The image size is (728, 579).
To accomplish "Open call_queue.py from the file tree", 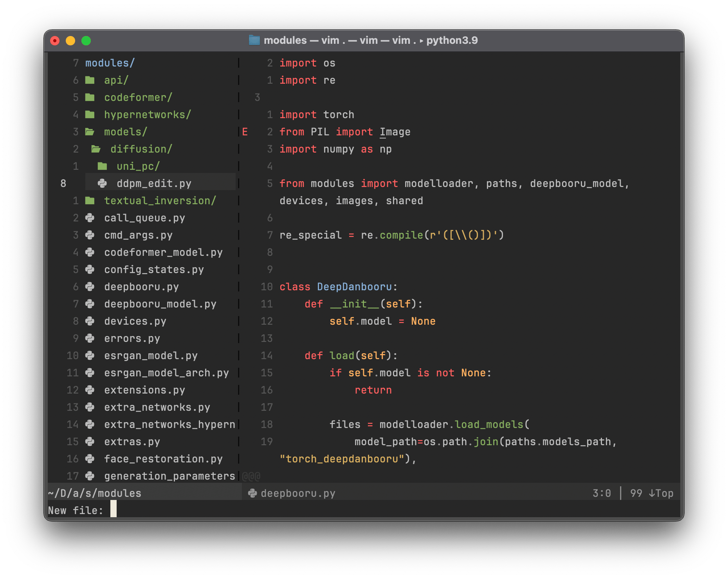I will pos(144,218).
